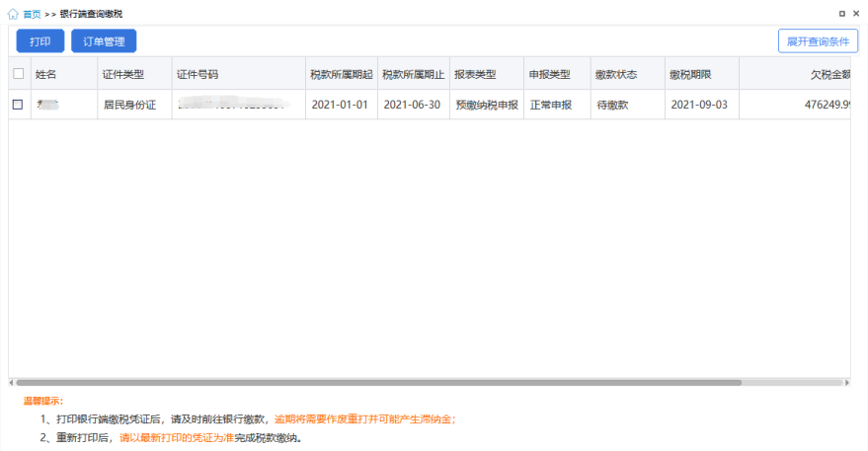This screenshot has height=451, width=868.
Task: Click the scrollbar right arrow
Action: tap(847, 382)
